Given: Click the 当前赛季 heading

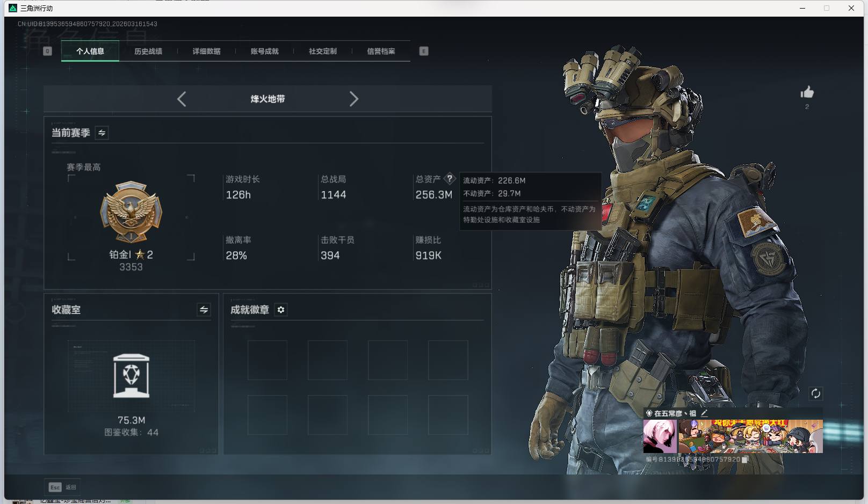Looking at the screenshot, I should click(x=71, y=133).
